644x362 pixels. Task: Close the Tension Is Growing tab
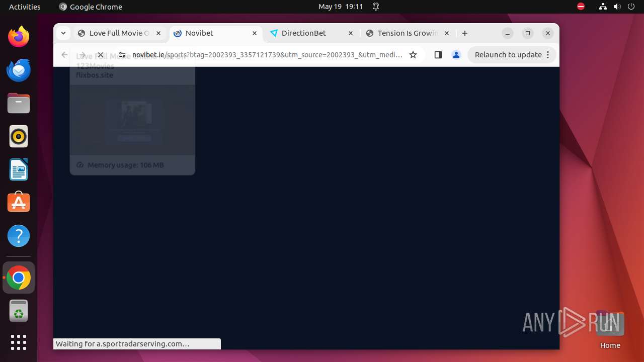pos(447,33)
